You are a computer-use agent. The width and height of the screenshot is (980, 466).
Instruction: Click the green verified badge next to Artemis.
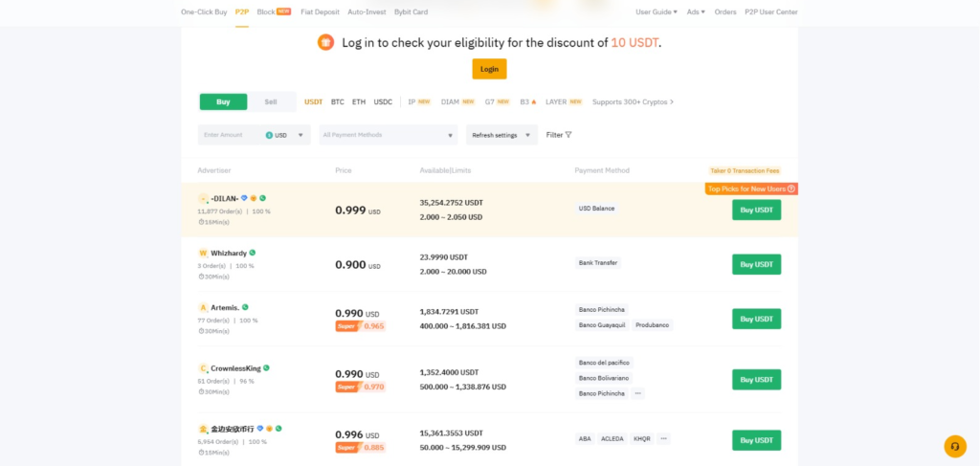245,307
